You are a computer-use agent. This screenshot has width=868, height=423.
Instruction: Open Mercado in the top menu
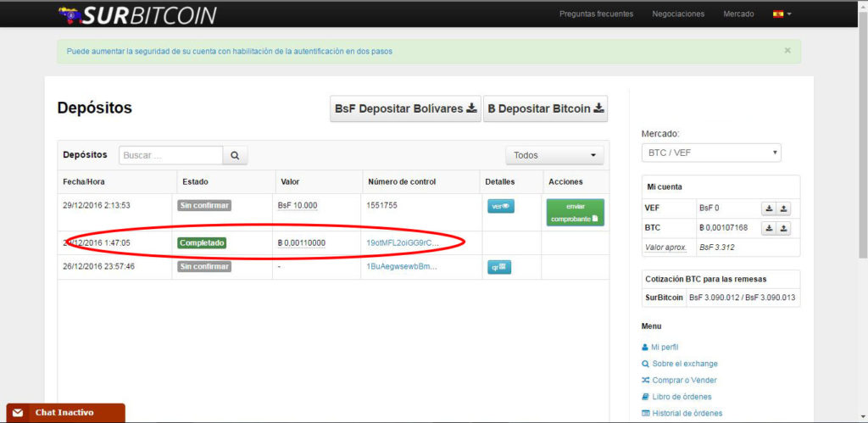[737, 14]
